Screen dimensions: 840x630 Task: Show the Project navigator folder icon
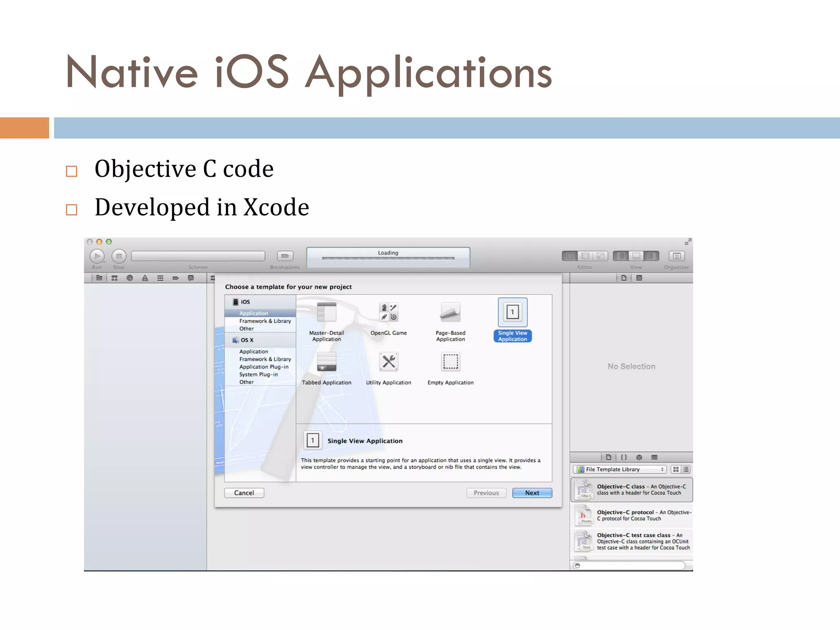click(99, 278)
